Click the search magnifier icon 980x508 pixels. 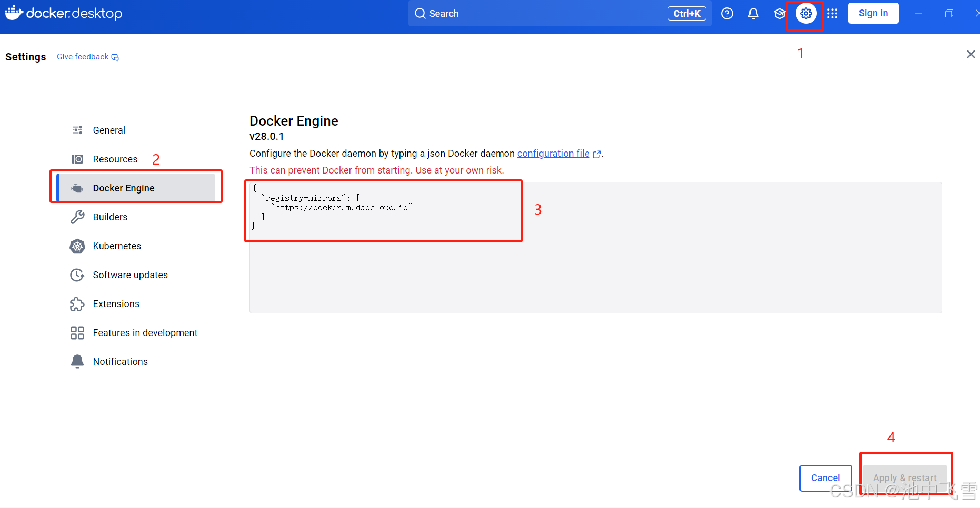(x=420, y=14)
